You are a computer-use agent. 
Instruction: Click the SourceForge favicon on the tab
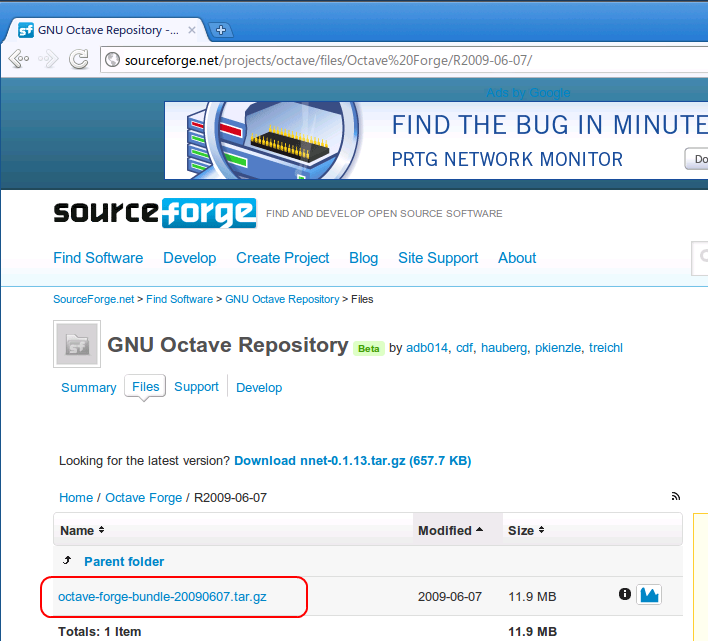[x=26, y=30]
